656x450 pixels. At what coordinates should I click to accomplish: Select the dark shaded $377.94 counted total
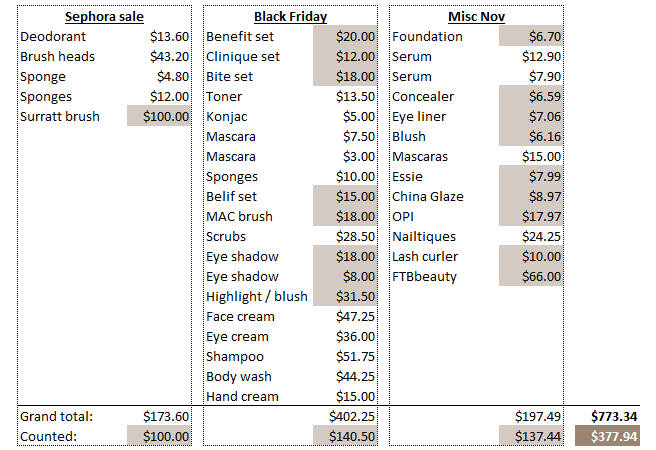[x=613, y=436]
